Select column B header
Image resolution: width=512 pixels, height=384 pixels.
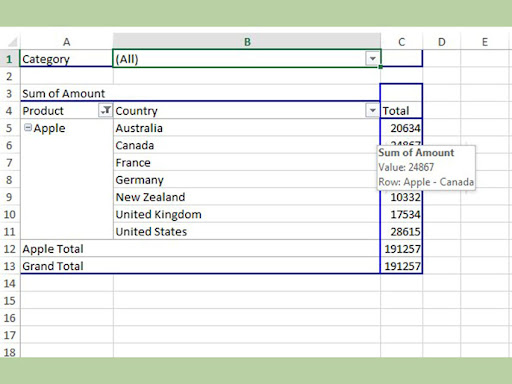(247, 42)
